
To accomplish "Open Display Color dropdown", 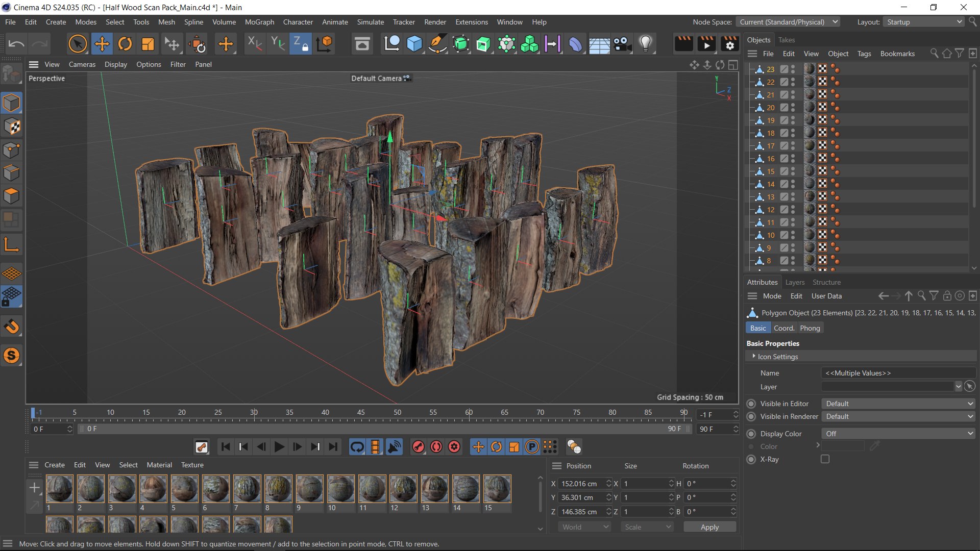I will click(x=898, y=434).
